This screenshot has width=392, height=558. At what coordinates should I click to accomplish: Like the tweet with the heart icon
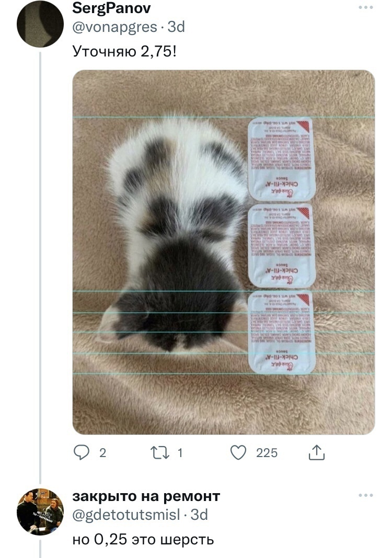tap(239, 453)
